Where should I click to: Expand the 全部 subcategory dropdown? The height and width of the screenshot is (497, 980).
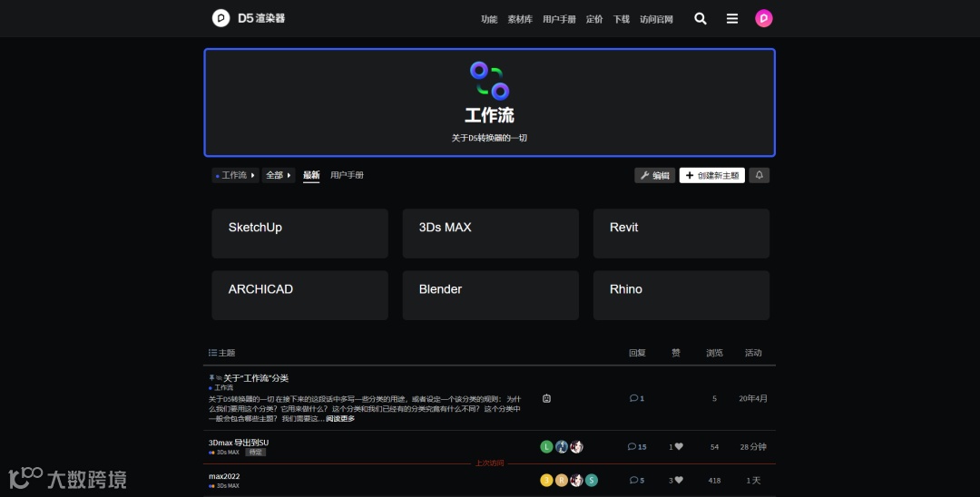pyautogui.click(x=279, y=175)
